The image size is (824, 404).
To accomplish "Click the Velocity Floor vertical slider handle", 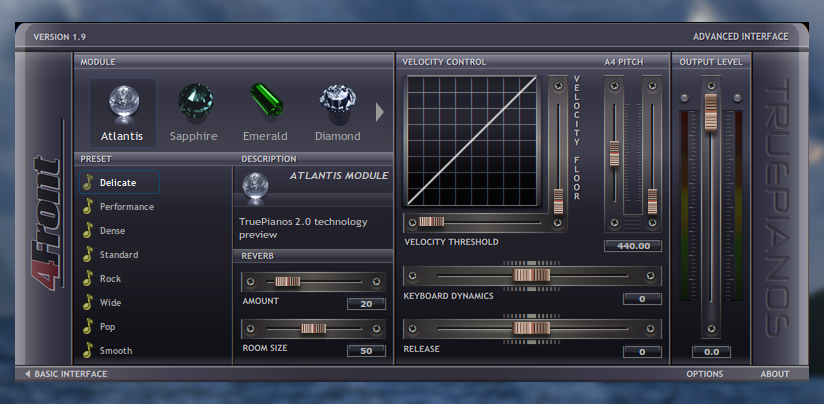I will 558,201.
